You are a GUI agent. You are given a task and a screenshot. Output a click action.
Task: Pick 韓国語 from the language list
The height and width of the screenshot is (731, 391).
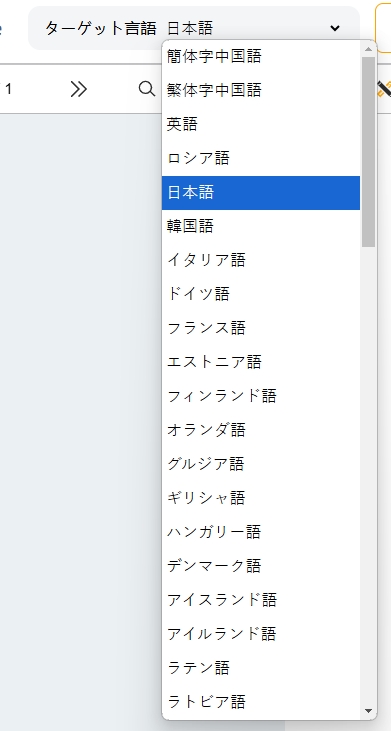261,227
